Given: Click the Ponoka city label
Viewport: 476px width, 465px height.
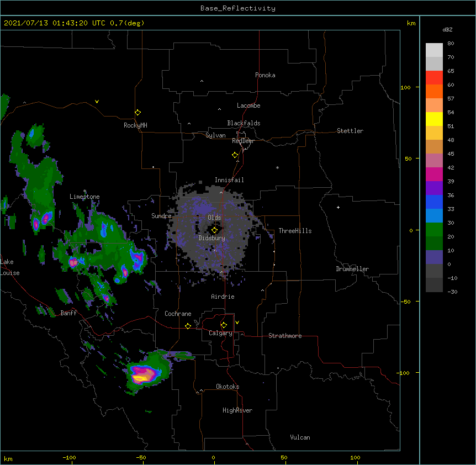Looking at the screenshot, I should (x=265, y=75).
